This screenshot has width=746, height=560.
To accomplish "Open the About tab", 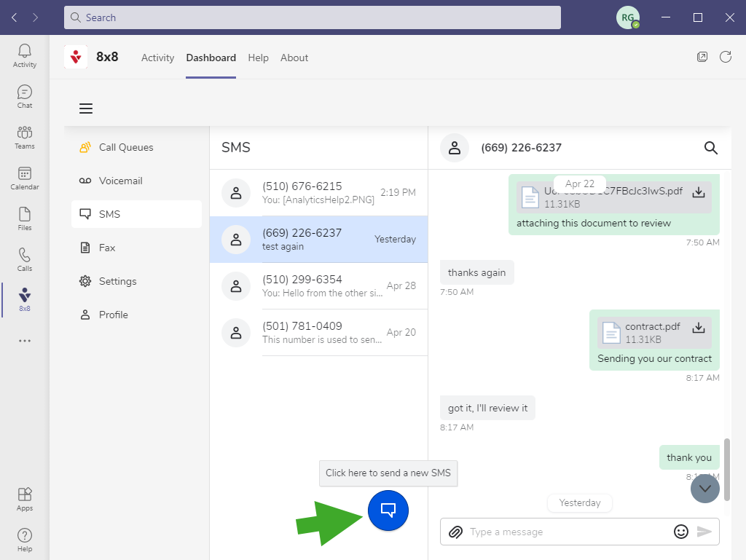I will point(294,58).
